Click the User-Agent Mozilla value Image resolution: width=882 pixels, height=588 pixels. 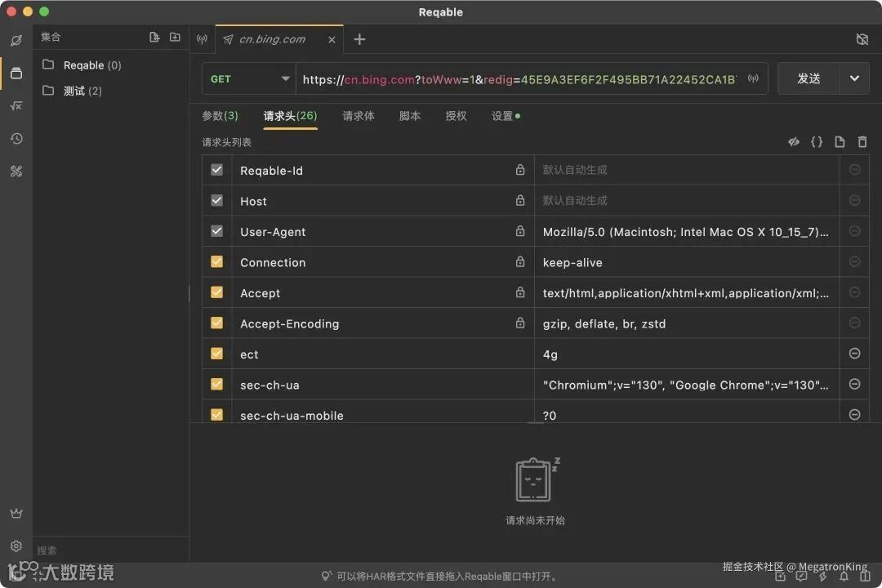tap(686, 232)
